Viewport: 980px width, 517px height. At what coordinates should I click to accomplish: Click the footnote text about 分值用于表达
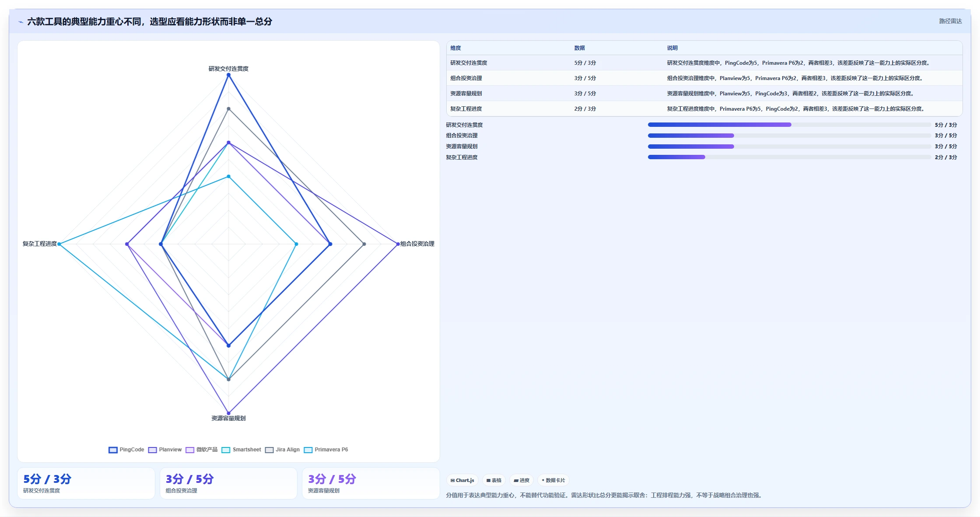tap(605, 495)
